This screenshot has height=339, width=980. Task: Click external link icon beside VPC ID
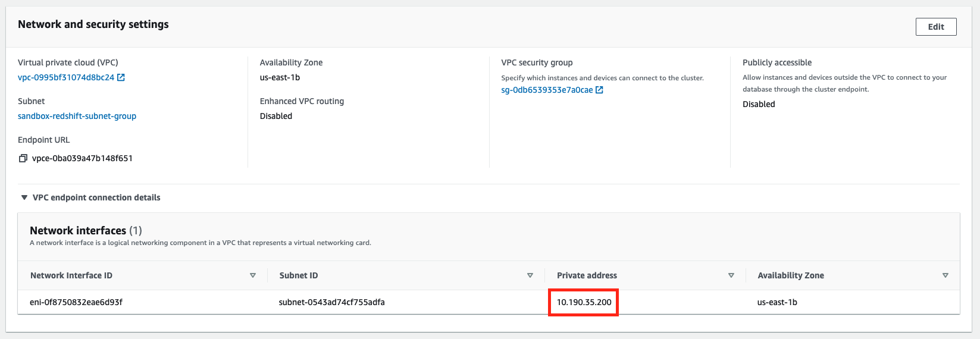point(121,77)
